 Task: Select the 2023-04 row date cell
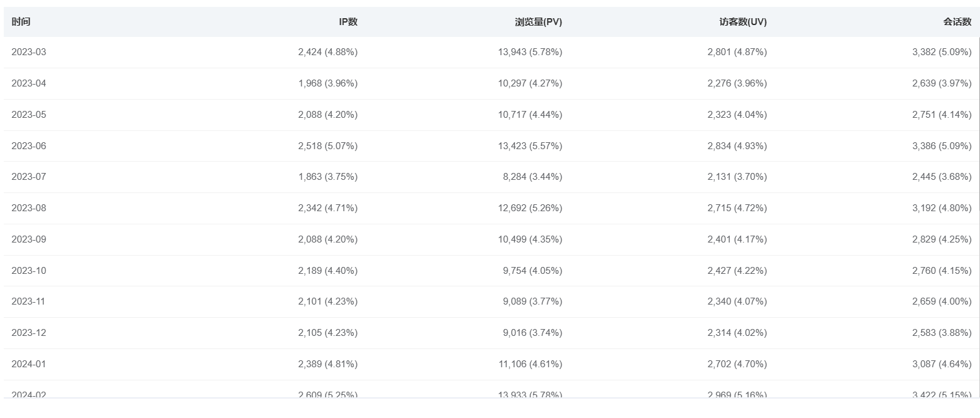(29, 83)
